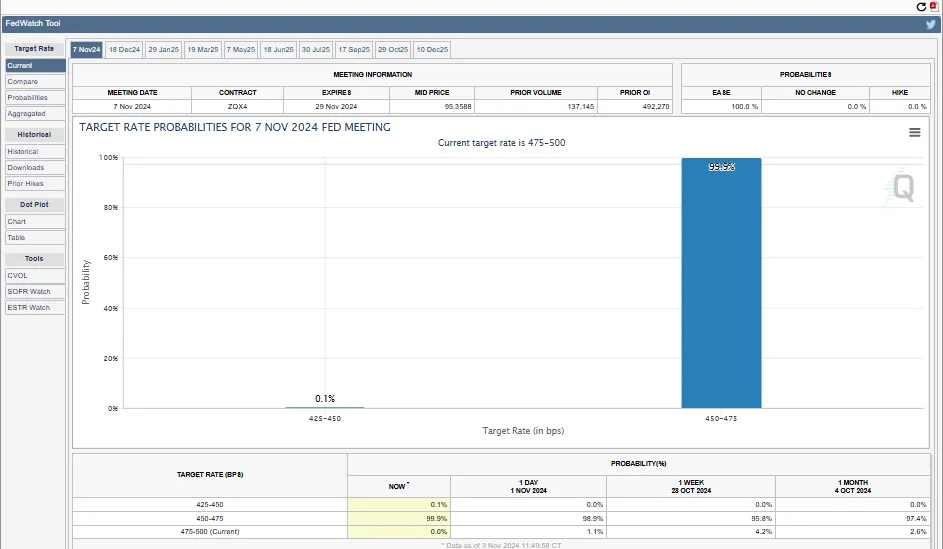This screenshot has width=943, height=549.
Task: Click the PDF export icon
Action: coord(934,6)
